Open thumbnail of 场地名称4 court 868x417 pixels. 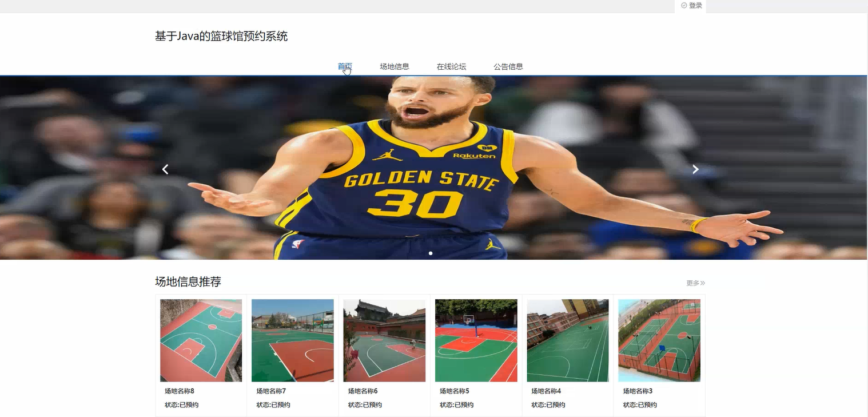[568, 340]
